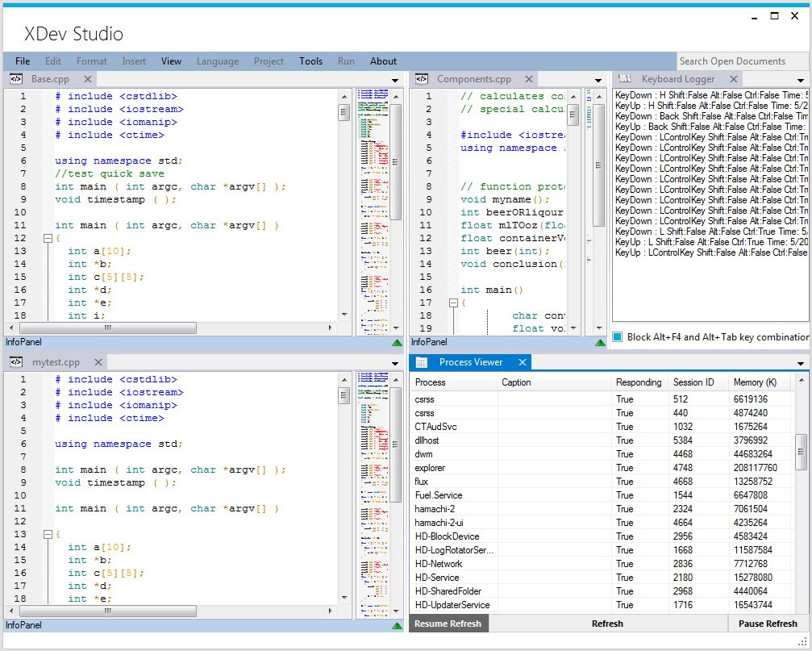The width and height of the screenshot is (812, 651).
Task: Close the Components.cpp tab
Action: pyautogui.click(x=528, y=79)
